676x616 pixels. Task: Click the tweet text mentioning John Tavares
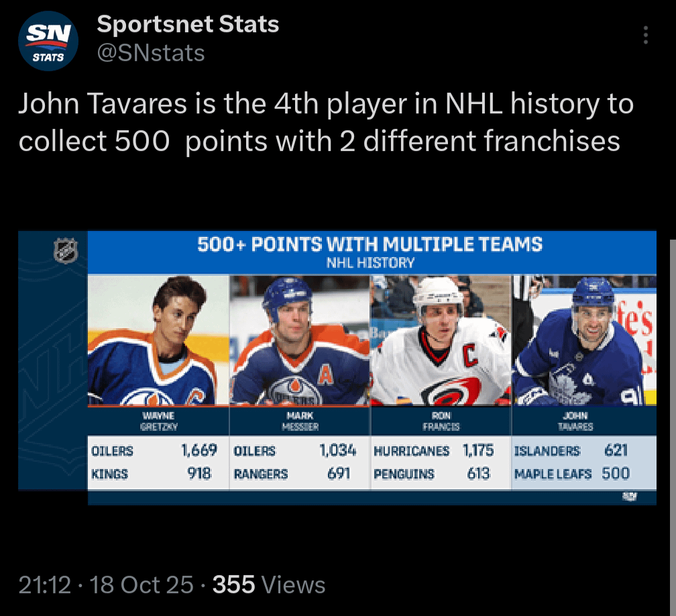click(327, 122)
